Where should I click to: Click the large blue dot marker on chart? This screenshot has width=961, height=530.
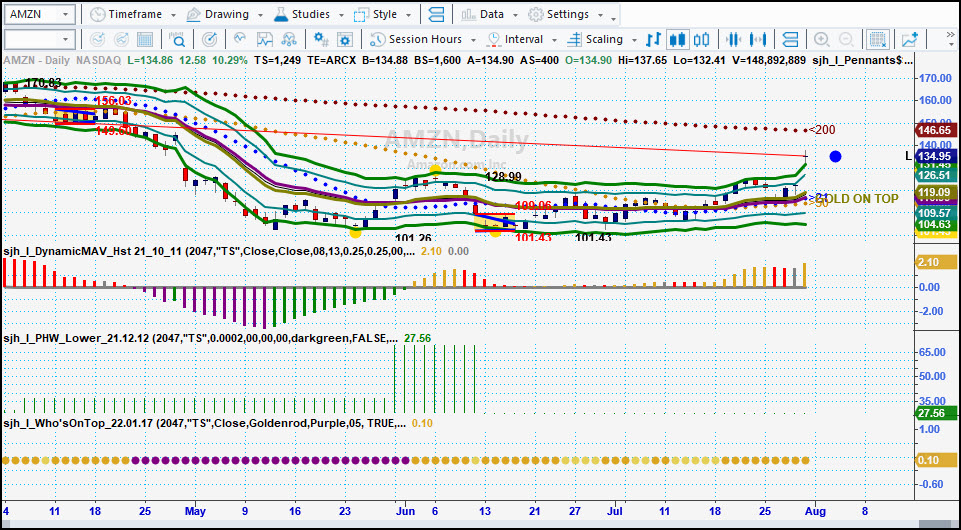(835, 156)
